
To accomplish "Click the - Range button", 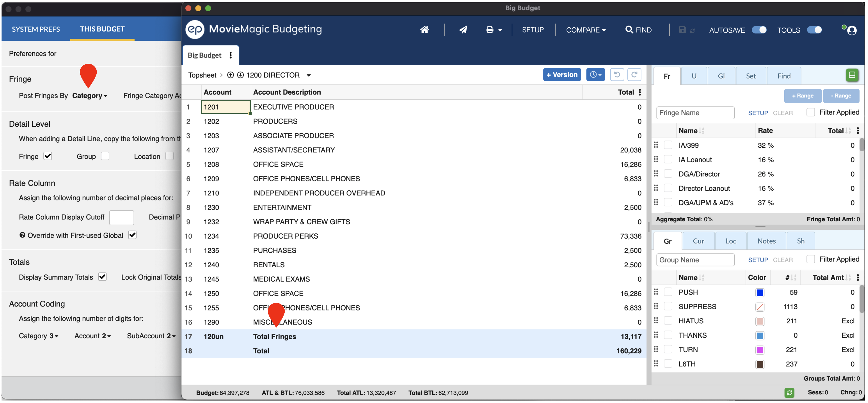I will [x=841, y=96].
